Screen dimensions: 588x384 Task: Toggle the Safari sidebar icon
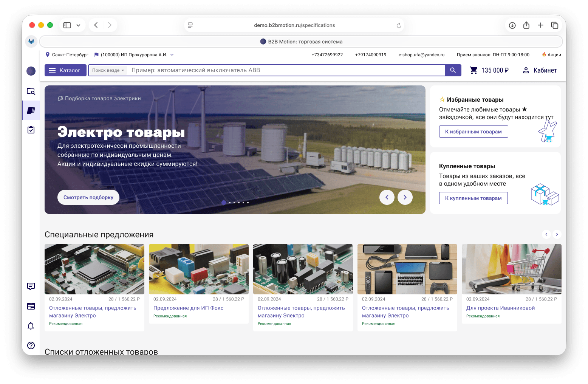coord(67,25)
